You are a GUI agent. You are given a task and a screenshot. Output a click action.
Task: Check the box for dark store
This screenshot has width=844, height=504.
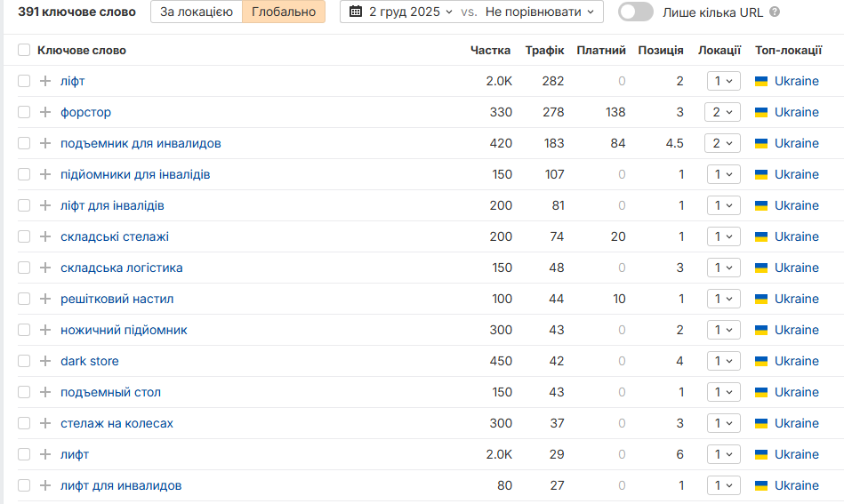pos(24,361)
